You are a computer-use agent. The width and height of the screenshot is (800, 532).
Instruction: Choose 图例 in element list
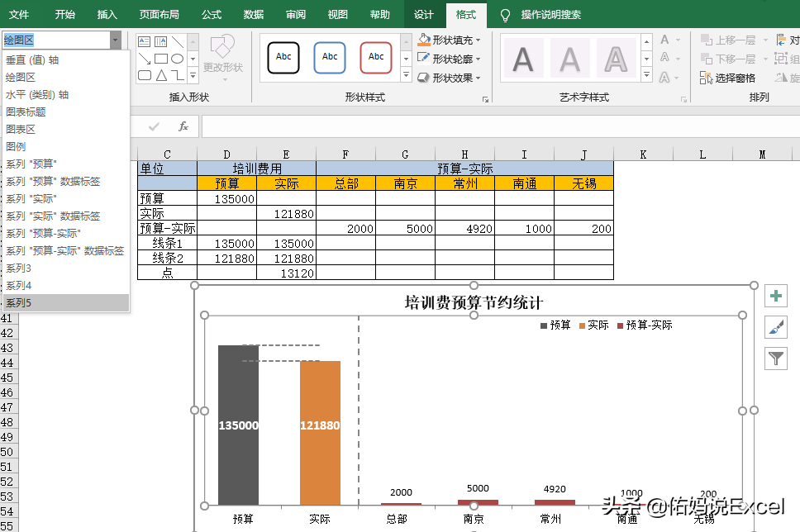coord(66,146)
